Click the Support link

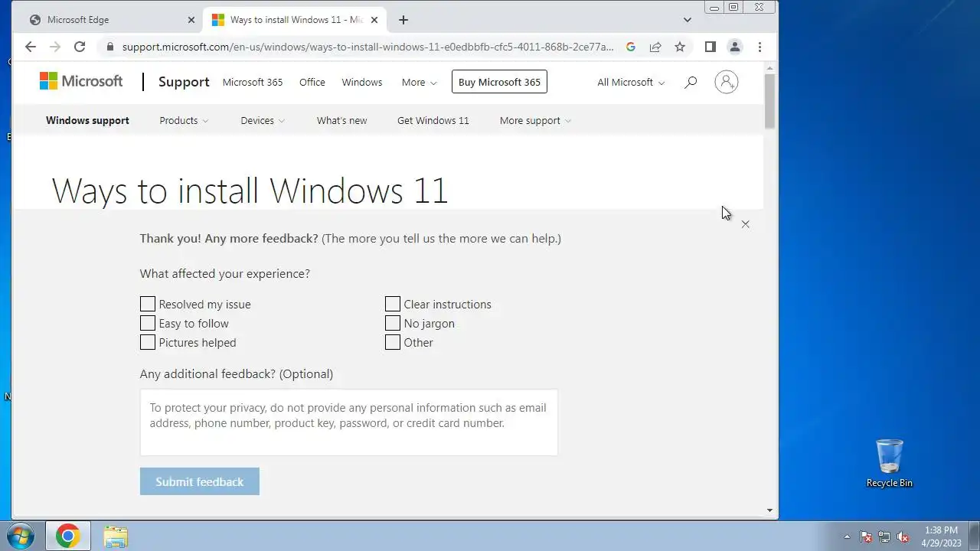click(184, 82)
